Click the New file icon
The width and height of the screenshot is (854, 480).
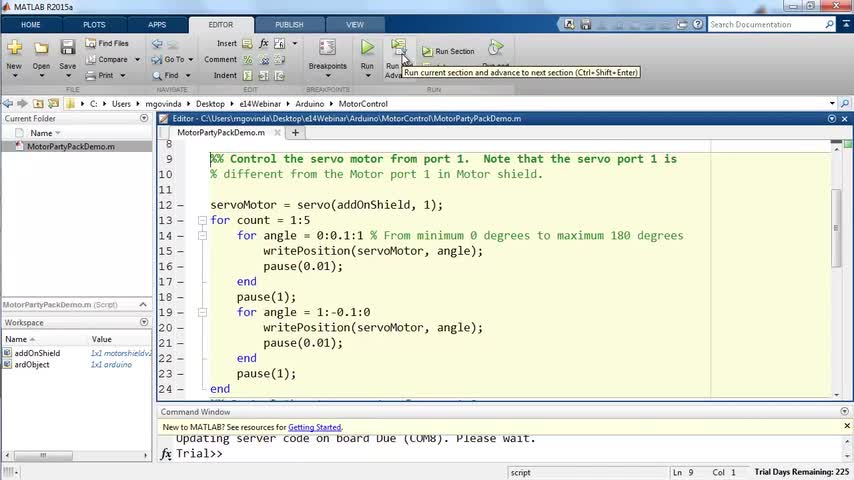click(14, 48)
